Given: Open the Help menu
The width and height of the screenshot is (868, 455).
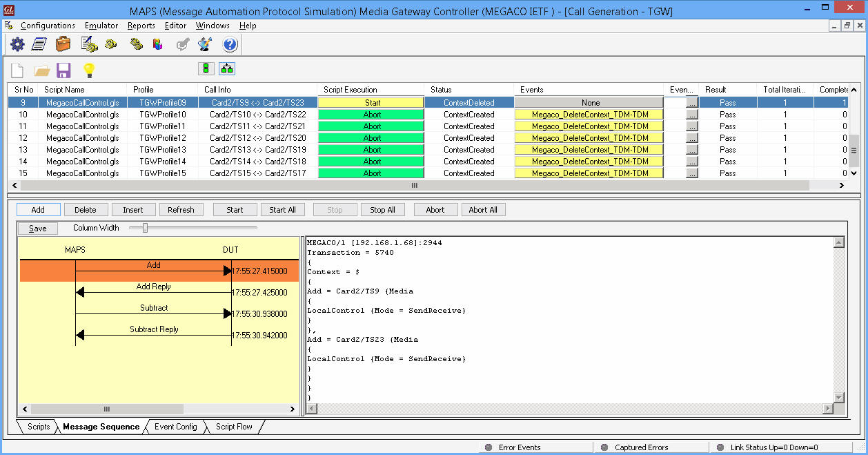Looking at the screenshot, I should 248,26.
